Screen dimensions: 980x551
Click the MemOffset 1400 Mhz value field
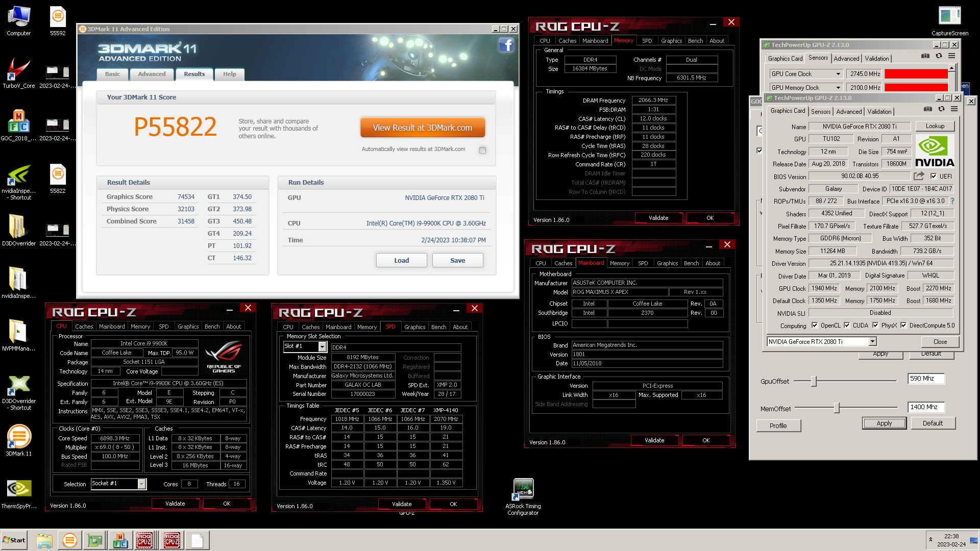(x=926, y=407)
